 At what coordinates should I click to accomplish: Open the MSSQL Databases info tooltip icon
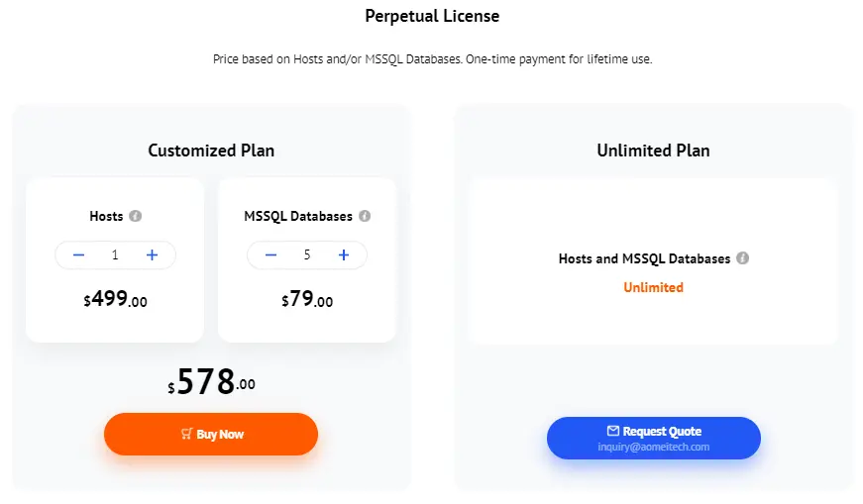[365, 216]
